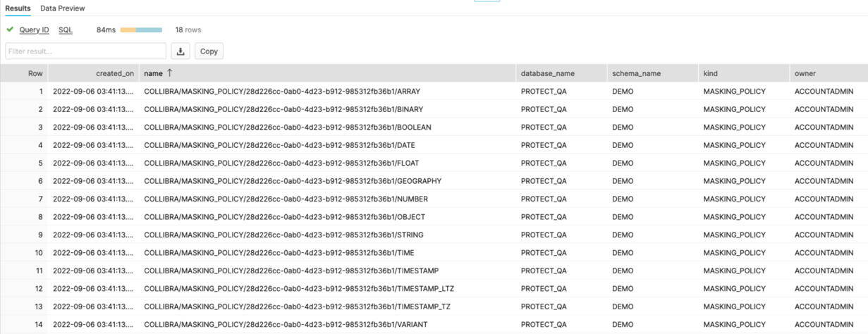The width and height of the screenshot is (868, 334).
Task: Select the name cell ending in GEOGRAPHY
Action: pyautogui.click(x=293, y=181)
